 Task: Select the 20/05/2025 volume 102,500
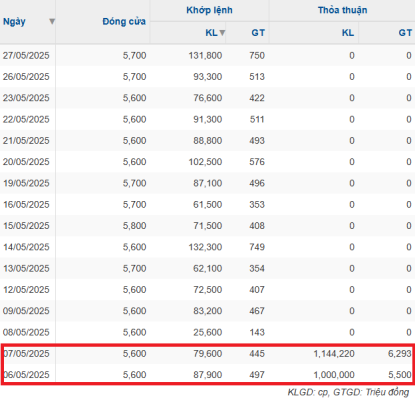click(x=205, y=162)
